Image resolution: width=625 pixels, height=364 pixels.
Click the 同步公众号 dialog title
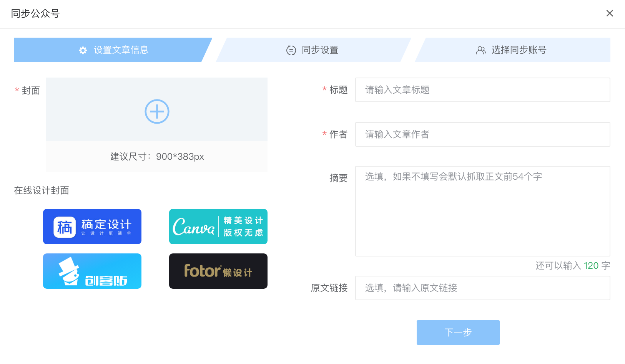click(x=35, y=13)
